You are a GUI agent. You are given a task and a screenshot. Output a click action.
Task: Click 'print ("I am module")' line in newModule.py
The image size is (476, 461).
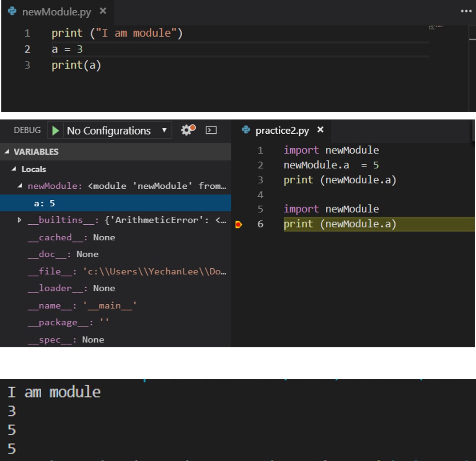tap(117, 33)
